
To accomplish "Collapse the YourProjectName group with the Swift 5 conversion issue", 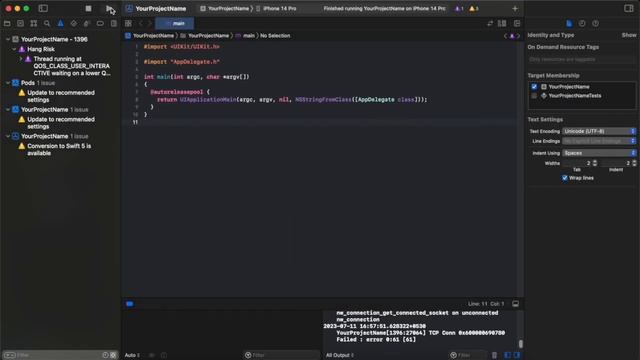I will 8,136.
